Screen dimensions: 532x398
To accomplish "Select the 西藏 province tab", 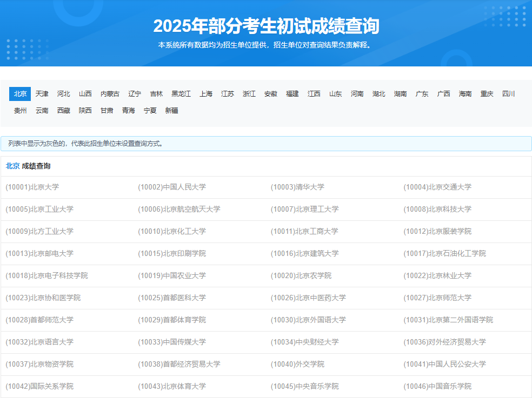I will [x=63, y=111].
